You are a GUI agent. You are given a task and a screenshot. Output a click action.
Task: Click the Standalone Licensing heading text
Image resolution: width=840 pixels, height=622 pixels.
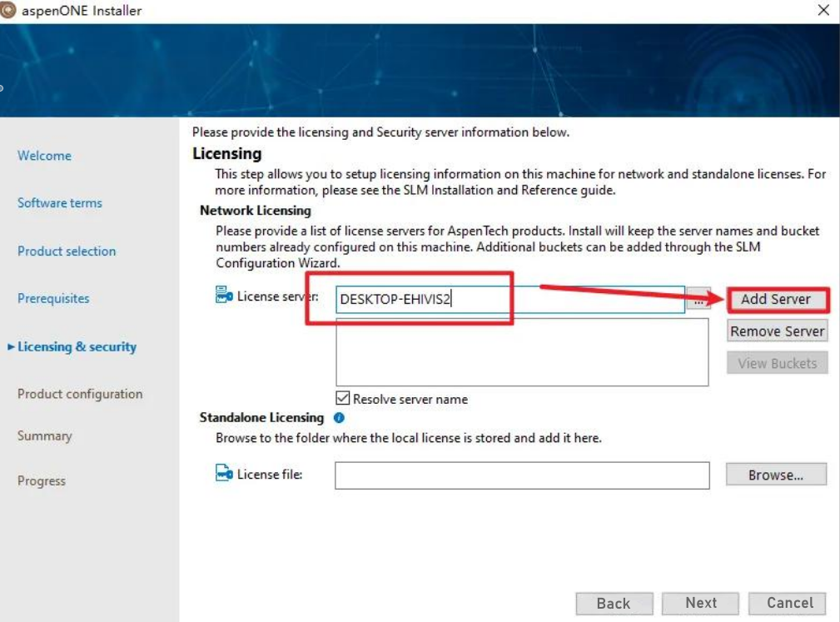(x=261, y=417)
